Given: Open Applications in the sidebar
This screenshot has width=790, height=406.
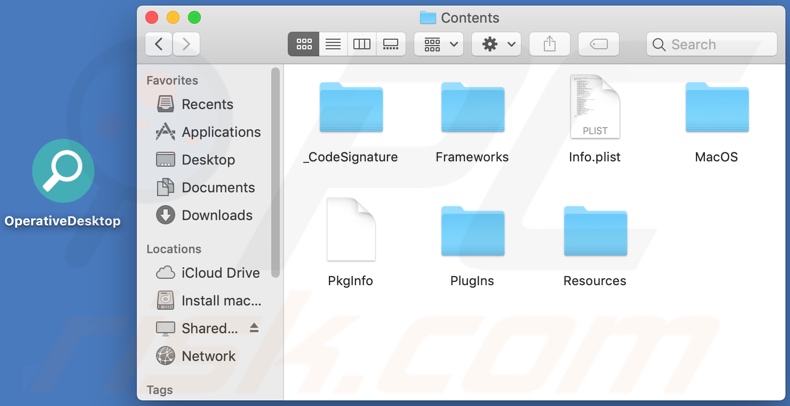Looking at the screenshot, I should (x=207, y=132).
